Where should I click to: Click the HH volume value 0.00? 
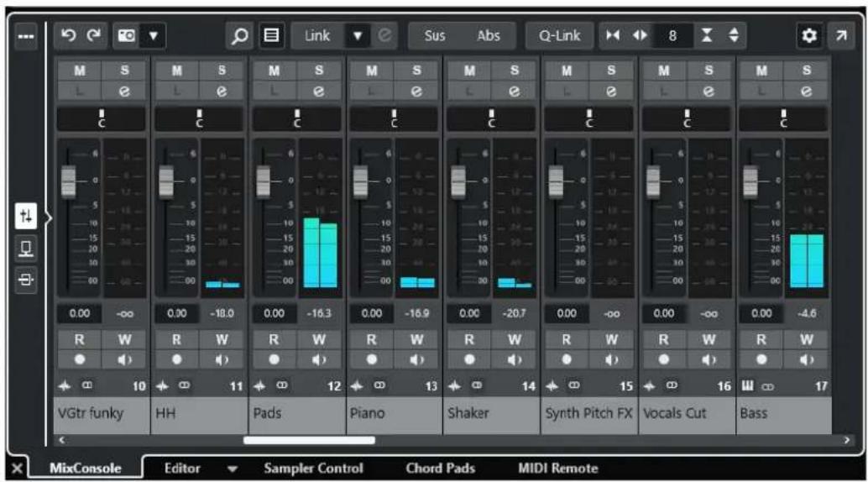(176, 313)
